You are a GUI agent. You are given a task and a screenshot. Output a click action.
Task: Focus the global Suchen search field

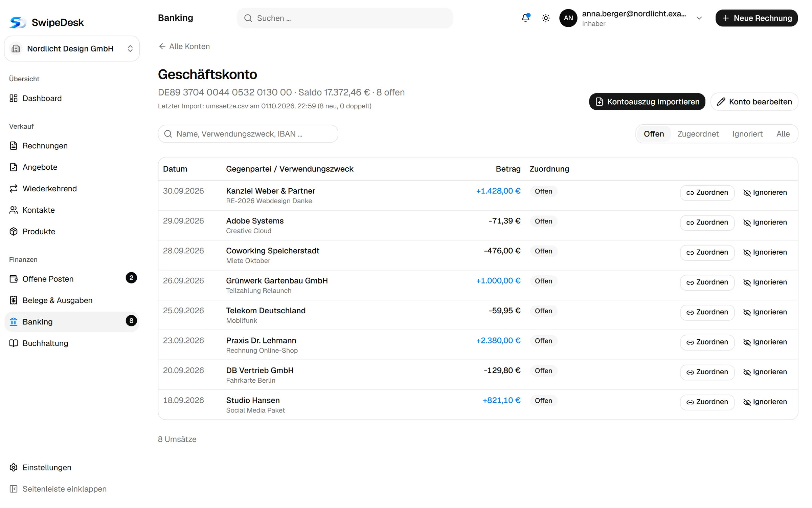345,18
